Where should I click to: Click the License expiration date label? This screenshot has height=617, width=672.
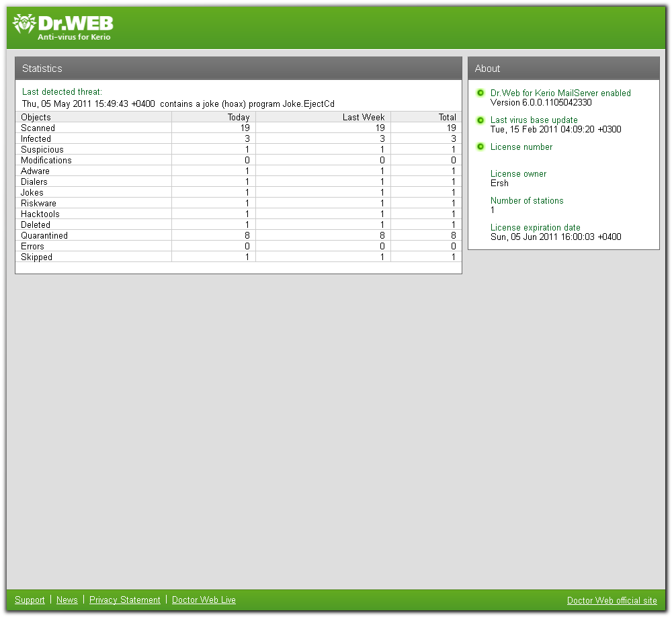coord(536,228)
